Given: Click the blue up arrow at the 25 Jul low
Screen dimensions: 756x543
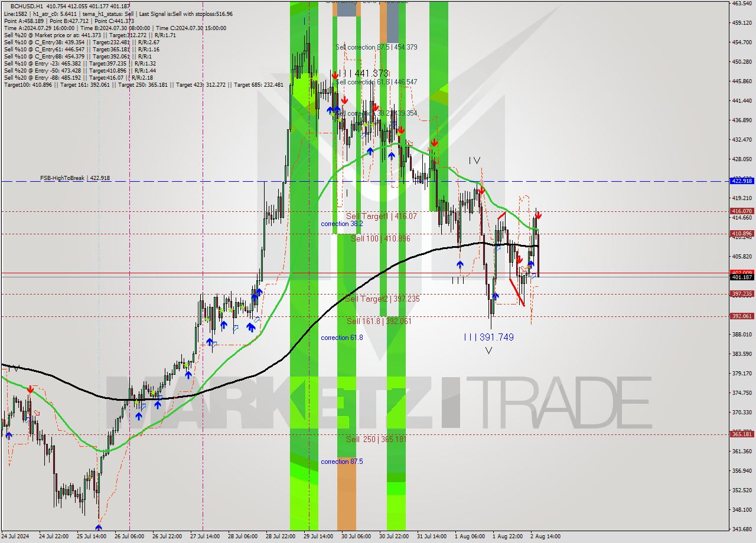Looking at the screenshot, I should tap(98, 528).
